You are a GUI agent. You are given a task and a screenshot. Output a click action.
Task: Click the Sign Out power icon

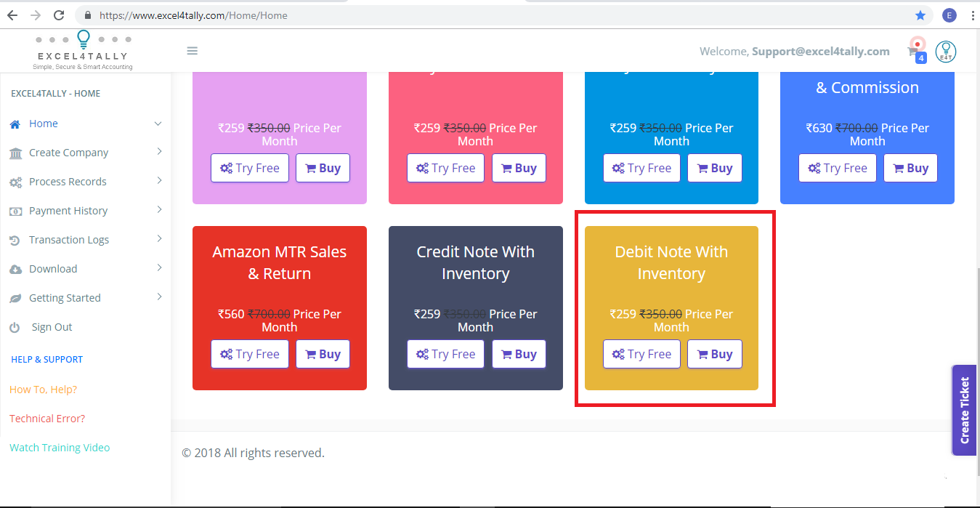(15, 328)
